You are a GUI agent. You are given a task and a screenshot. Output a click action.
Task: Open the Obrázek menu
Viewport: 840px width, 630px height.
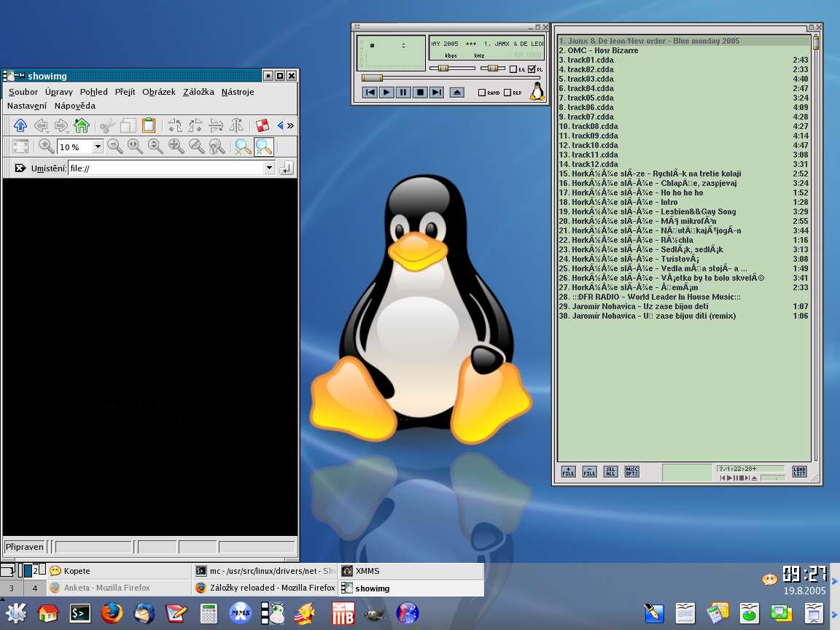[158, 92]
